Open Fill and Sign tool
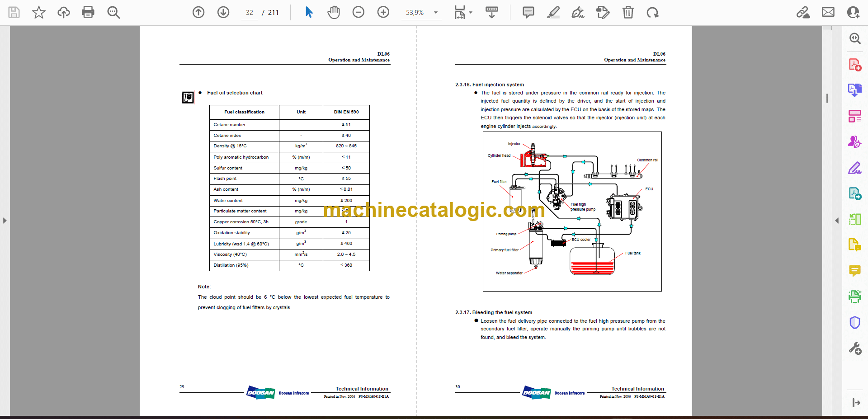Viewport: 868px width, 419px height. 855,168
